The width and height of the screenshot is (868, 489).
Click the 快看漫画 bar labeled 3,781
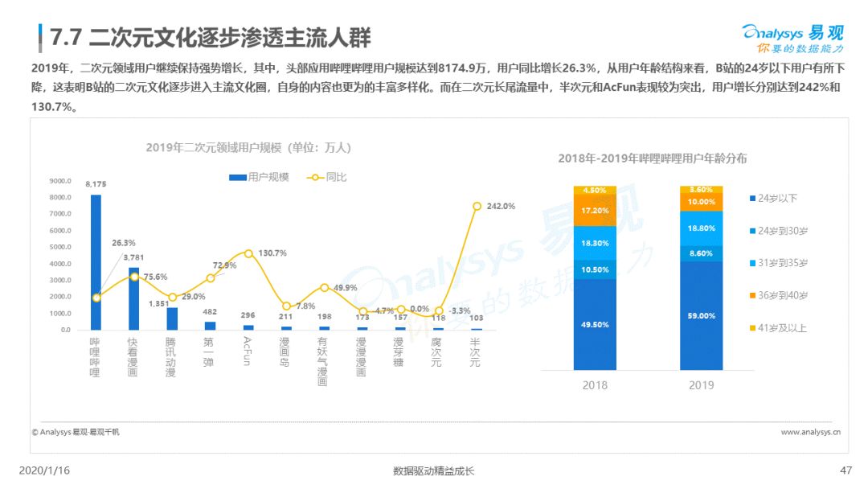click(134, 298)
